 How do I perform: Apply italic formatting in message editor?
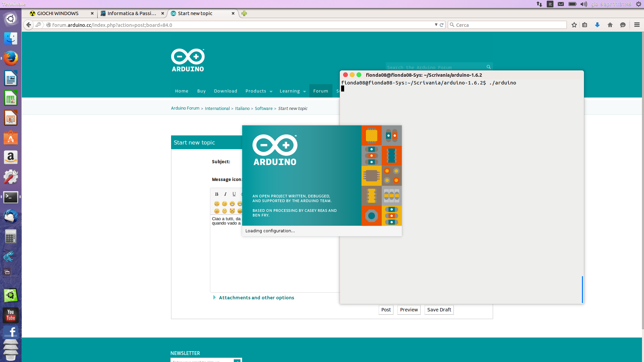click(x=225, y=194)
